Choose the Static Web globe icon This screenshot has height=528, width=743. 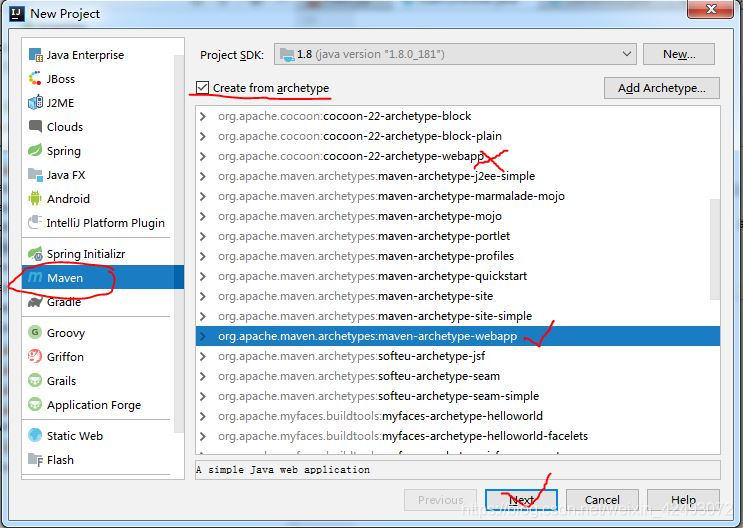(x=35, y=435)
